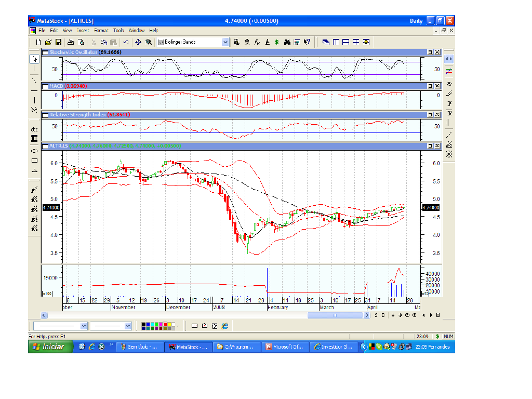Open the Format menu
The image size is (532, 399).
tap(101, 31)
